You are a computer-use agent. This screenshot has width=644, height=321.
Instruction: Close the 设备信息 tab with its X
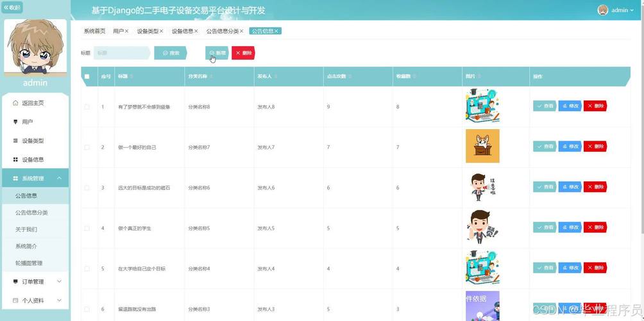click(196, 31)
